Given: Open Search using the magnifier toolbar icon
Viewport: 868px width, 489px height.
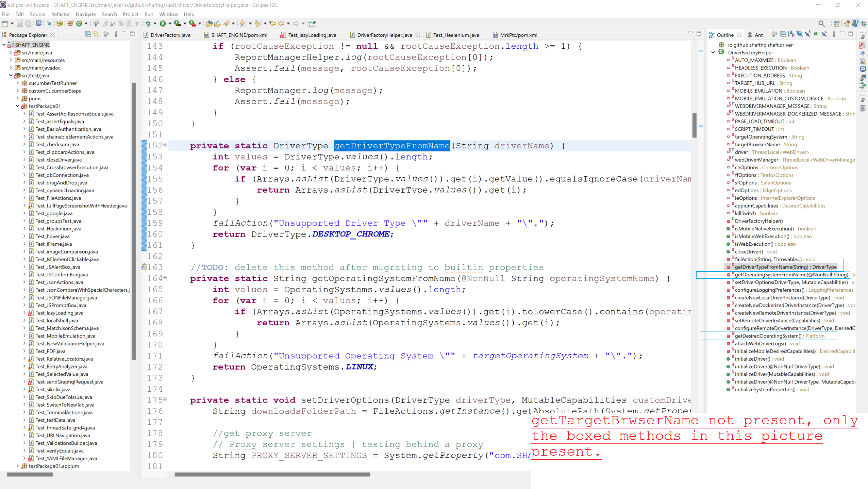Looking at the screenshot, I should (821, 24).
